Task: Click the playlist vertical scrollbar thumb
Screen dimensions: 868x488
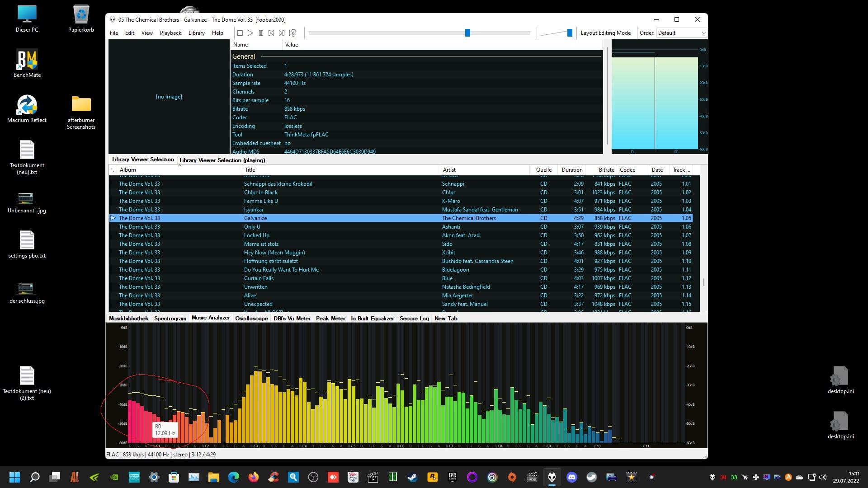Action: (x=703, y=282)
